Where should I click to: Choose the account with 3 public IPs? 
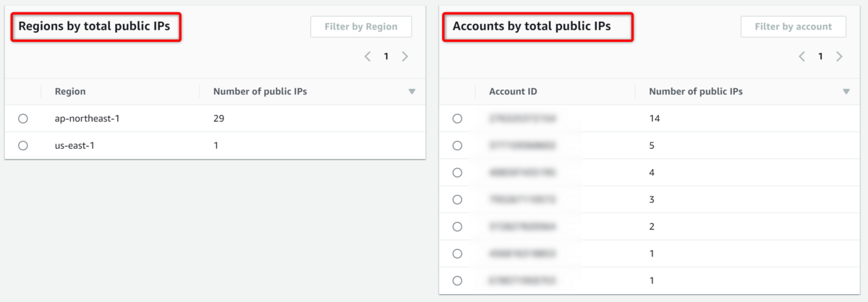click(457, 199)
